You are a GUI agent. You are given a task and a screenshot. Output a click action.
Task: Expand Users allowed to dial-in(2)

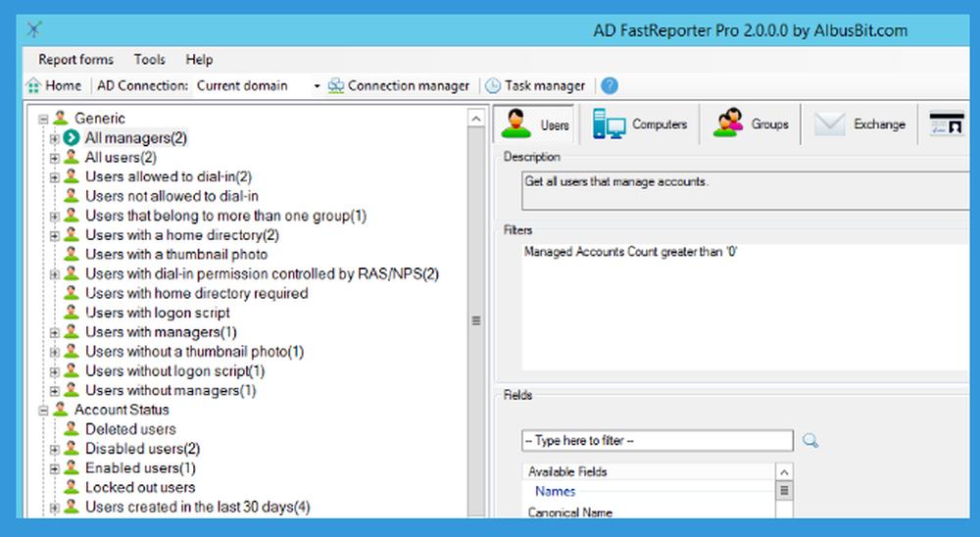tap(54, 177)
